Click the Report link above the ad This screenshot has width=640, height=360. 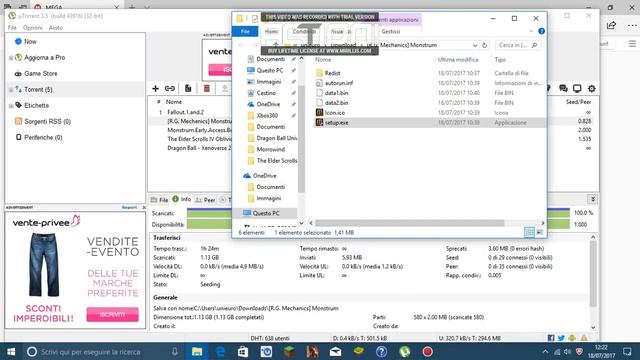point(129,207)
